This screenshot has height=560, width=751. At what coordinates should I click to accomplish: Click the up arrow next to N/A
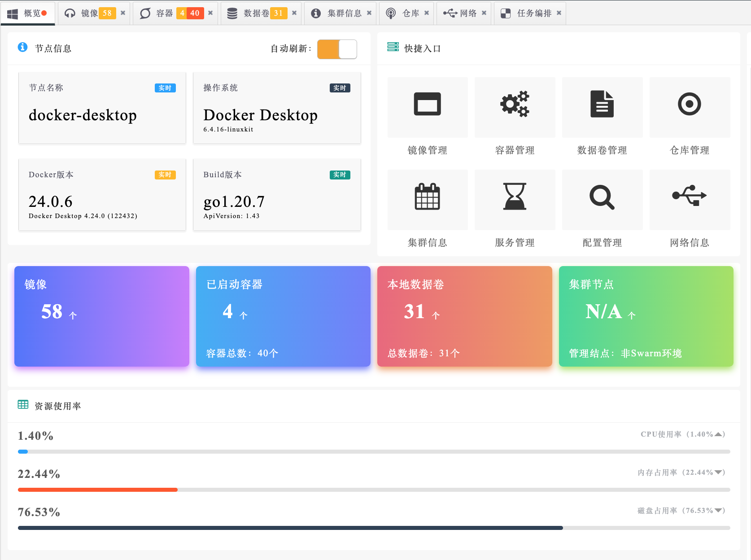632,315
